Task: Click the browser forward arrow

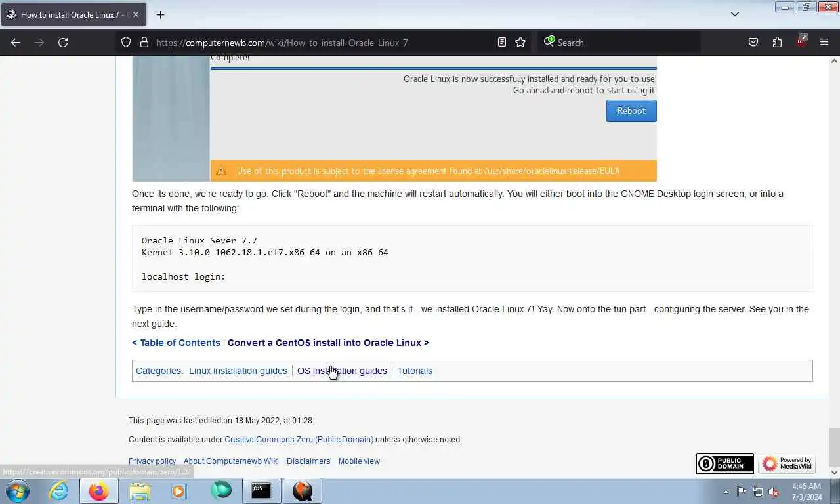Action: (x=39, y=42)
